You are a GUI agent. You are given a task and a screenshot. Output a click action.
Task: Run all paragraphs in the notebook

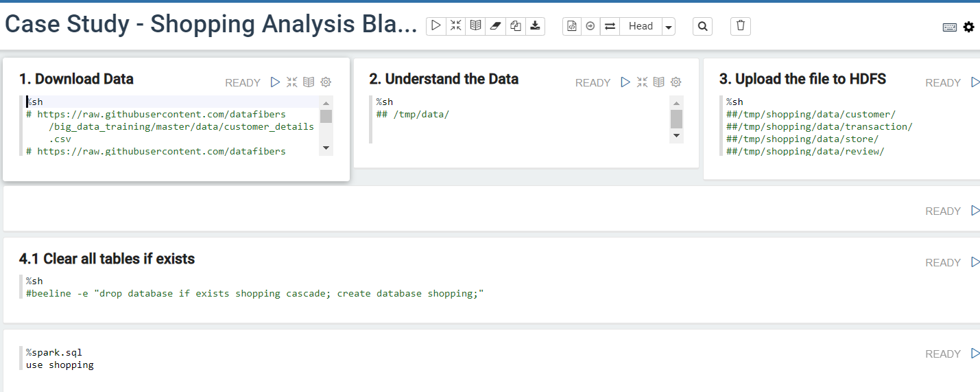pos(435,26)
